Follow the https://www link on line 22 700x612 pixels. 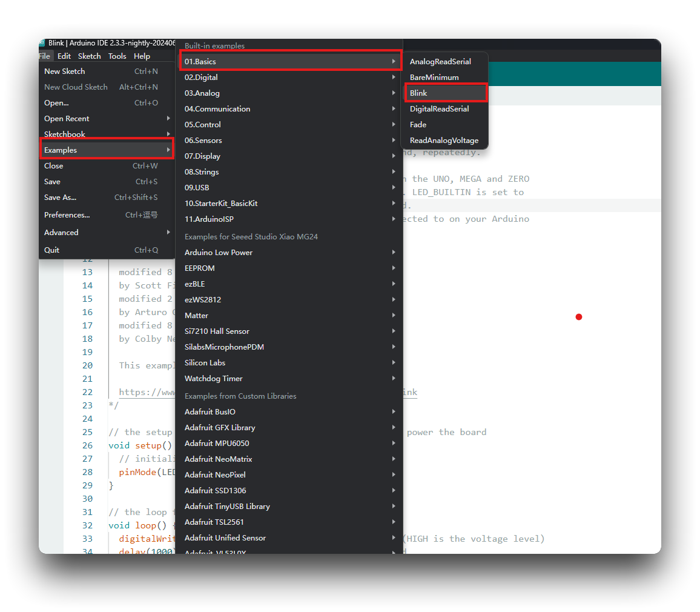click(147, 392)
